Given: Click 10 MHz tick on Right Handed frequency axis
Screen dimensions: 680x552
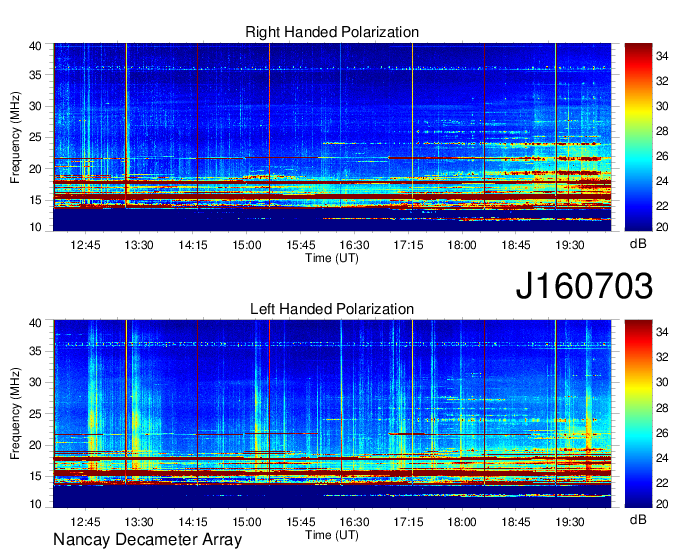Looking at the screenshot, I should coord(35,227).
